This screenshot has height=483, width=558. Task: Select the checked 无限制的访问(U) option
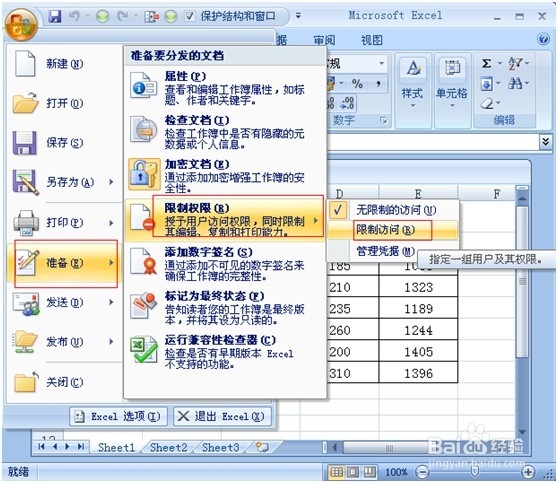coord(392,210)
